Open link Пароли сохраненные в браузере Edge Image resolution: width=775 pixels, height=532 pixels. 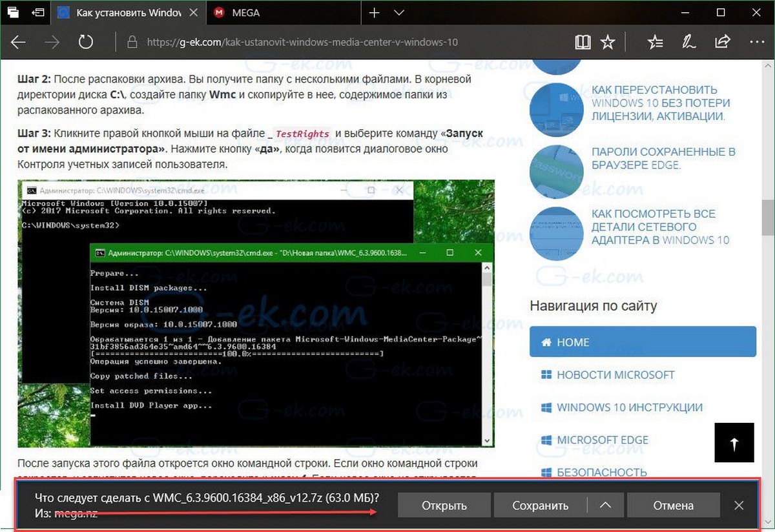(663, 158)
